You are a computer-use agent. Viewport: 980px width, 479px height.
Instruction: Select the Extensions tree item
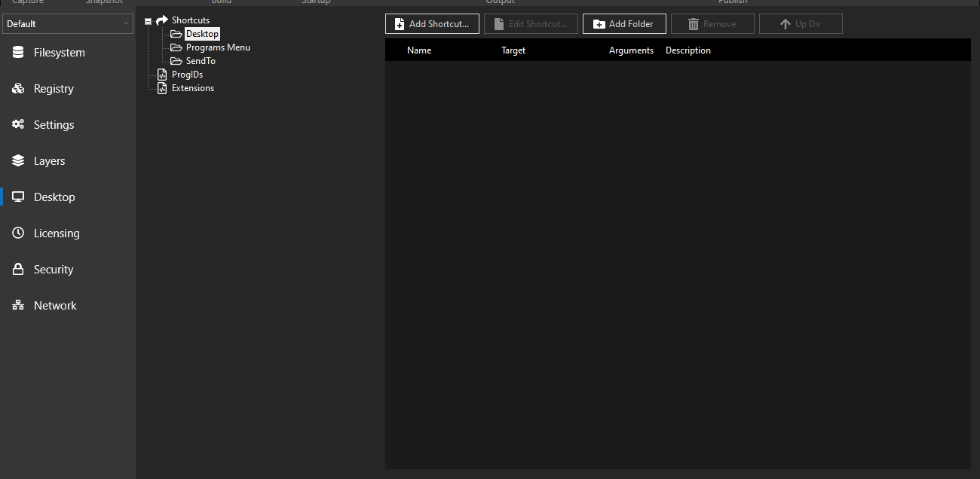pyautogui.click(x=194, y=87)
